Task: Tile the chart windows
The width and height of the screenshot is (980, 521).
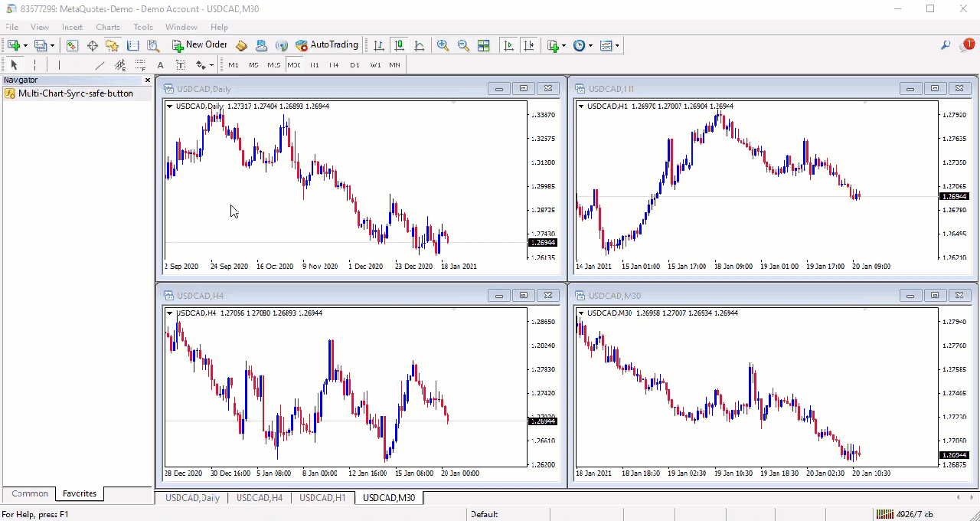Action: tap(484, 46)
